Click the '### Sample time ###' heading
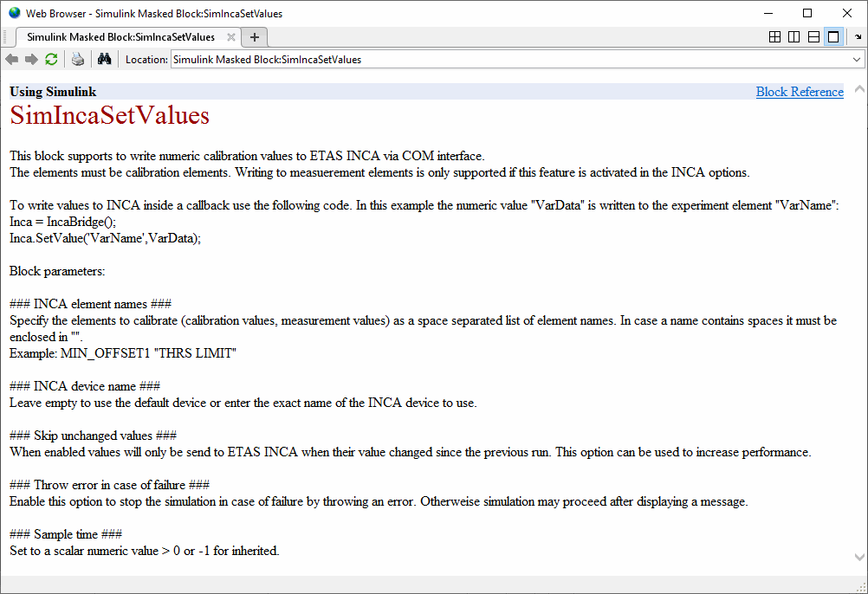 tap(66, 534)
